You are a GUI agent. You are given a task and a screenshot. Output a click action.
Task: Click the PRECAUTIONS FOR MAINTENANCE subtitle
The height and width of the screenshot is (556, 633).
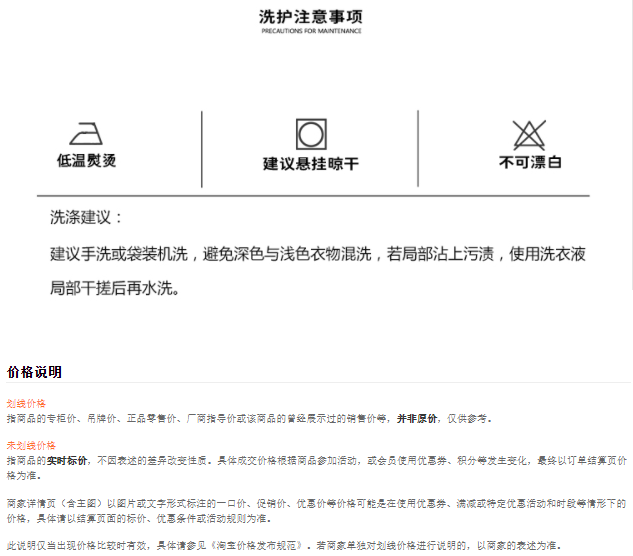click(x=311, y=31)
